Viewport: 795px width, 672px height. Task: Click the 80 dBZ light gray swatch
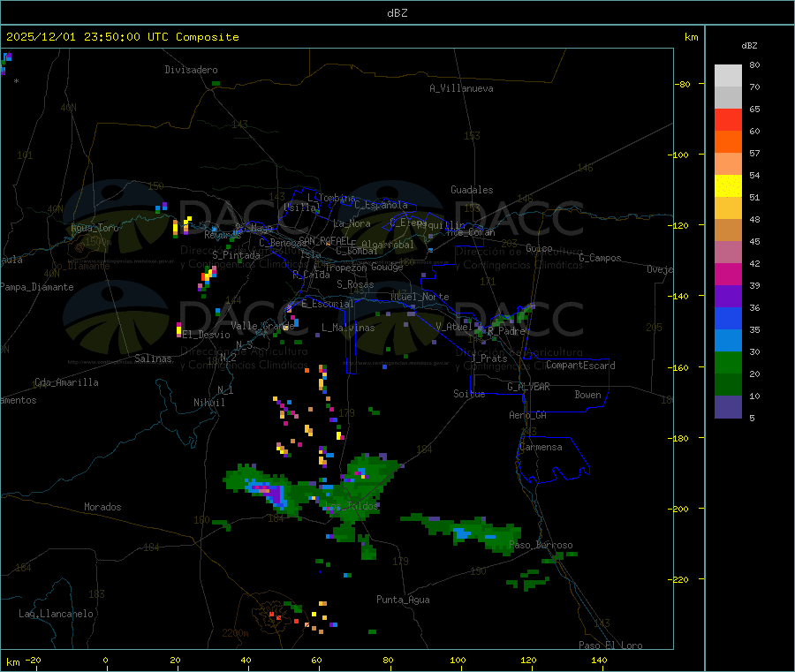click(728, 76)
